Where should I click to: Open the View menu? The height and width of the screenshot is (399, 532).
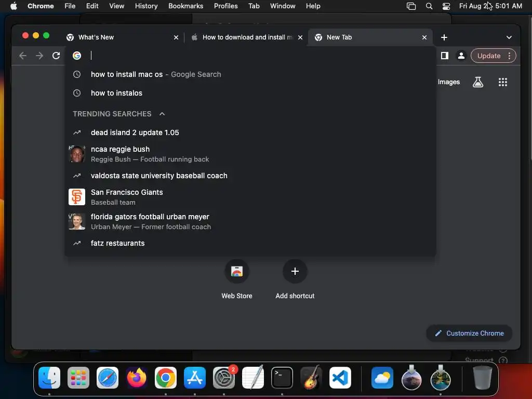pyautogui.click(x=117, y=6)
